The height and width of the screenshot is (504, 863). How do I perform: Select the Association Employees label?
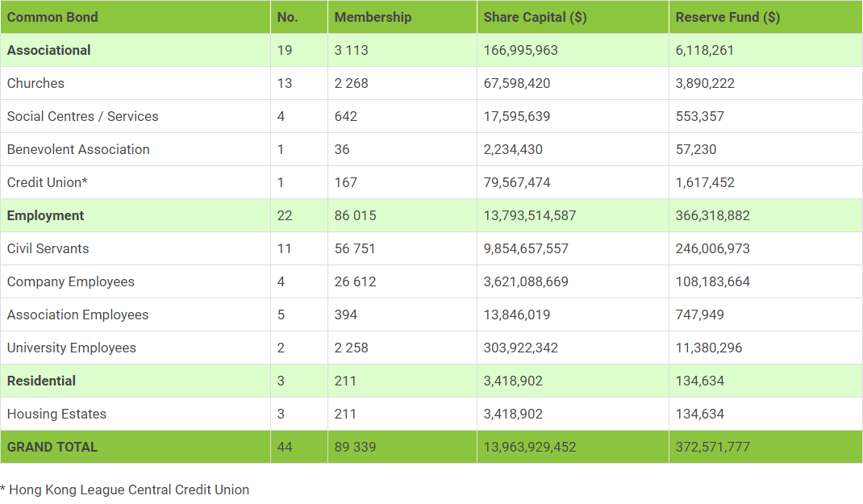tap(77, 314)
